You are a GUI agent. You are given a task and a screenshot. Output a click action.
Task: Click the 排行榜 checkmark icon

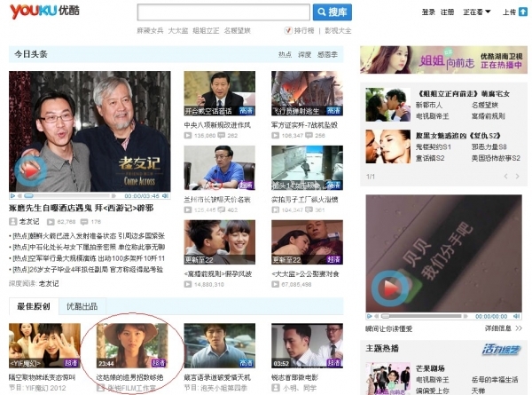click(x=287, y=30)
